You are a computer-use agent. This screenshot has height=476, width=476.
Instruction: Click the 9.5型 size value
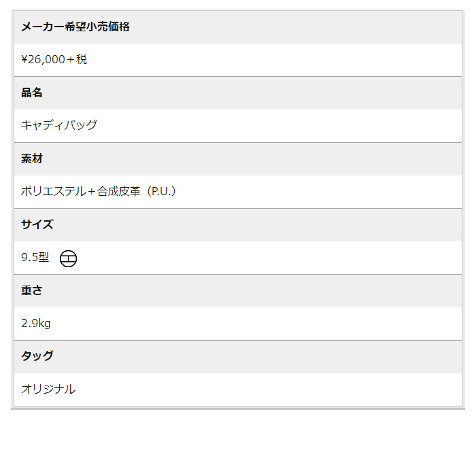[x=35, y=258]
